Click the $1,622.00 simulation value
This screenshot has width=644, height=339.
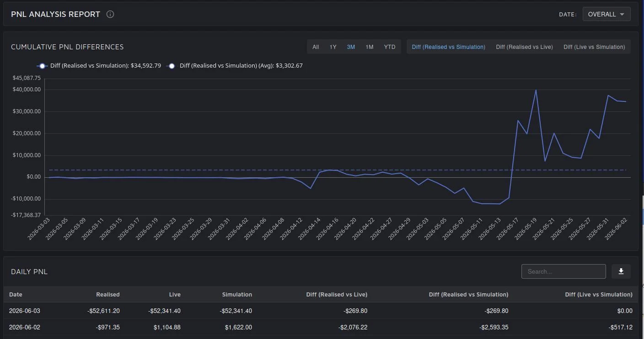[x=238, y=328]
